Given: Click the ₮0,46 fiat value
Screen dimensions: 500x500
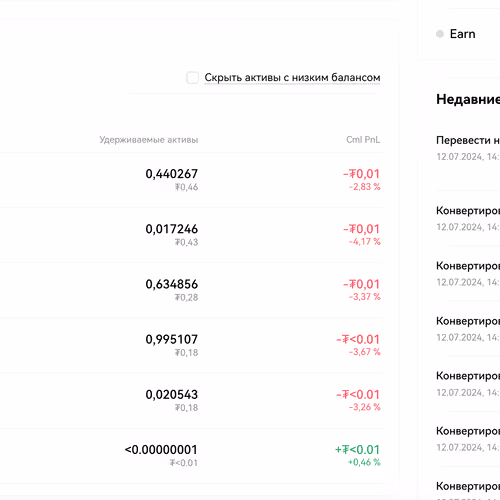Looking at the screenshot, I should pyautogui.click(x=187, y=187).
